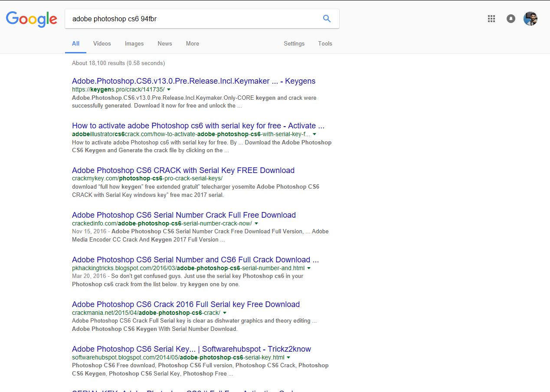550x392 pixels.
Task: Expand the arrow beside crackmania.net URL
Action: coord(225,313)
